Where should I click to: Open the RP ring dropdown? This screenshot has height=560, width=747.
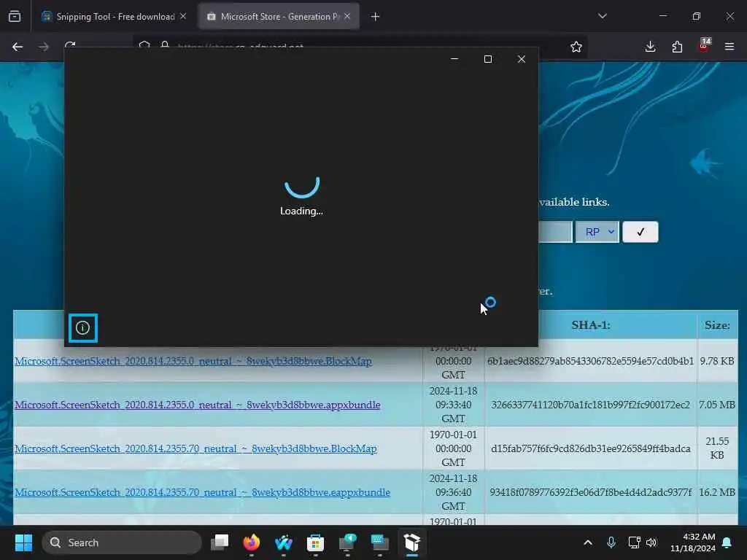pos(597,232)
